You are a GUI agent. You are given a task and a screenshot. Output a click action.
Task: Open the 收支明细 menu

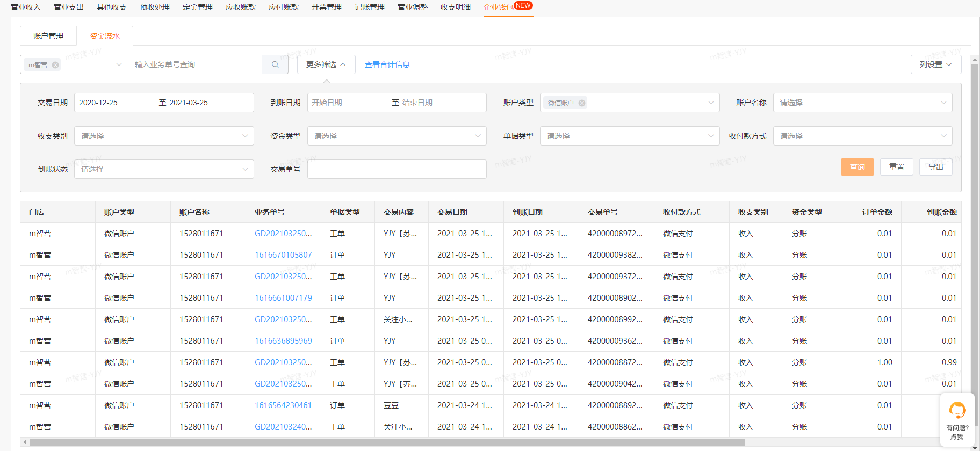(x=456, y=7)
